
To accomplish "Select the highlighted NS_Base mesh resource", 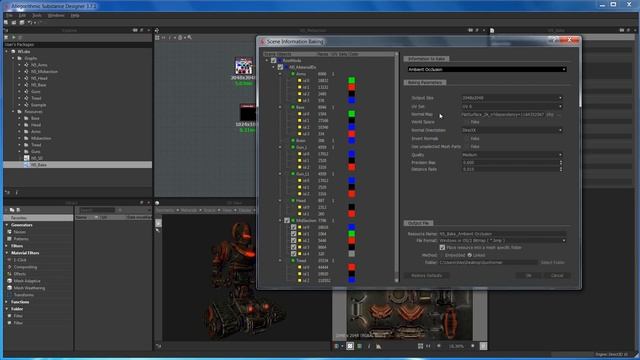I will point(78,165).
